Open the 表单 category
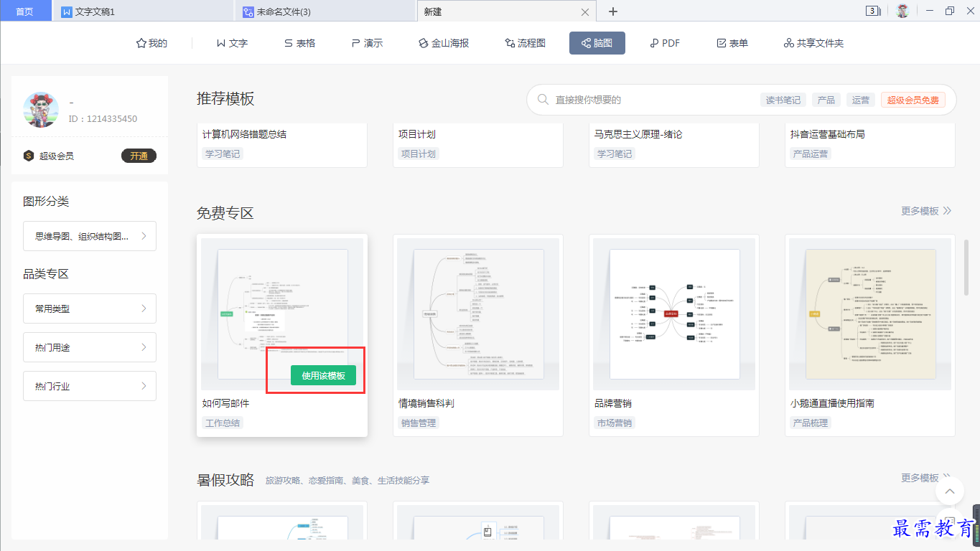The height and width of the screenshot is (551, 980). click(732, 43)
